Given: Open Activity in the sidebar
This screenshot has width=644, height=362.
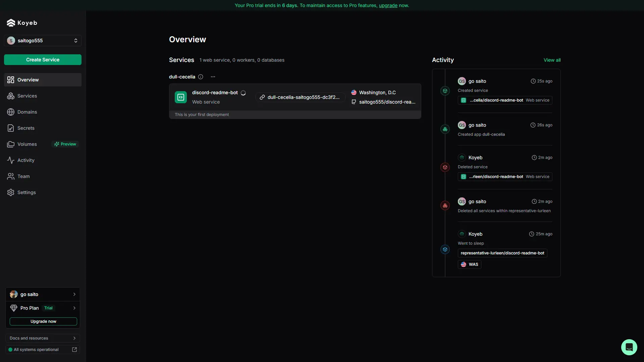Looking at the screenshot, I should pos(43,160).
